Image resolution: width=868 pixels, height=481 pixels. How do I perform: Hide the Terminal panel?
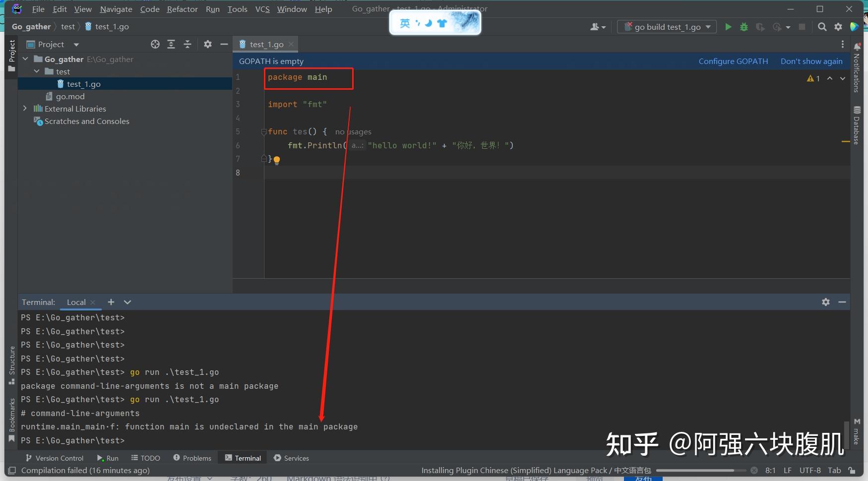coord(842,302)
